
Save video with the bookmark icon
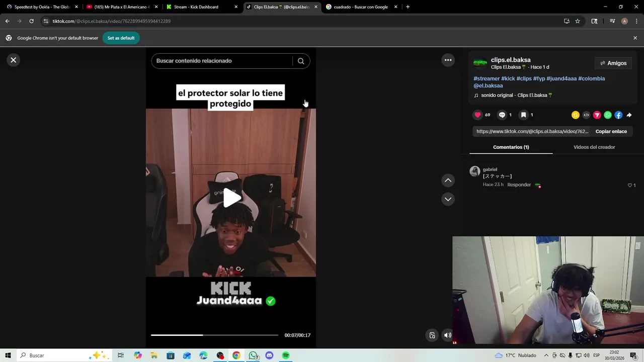tap(523, 115)
